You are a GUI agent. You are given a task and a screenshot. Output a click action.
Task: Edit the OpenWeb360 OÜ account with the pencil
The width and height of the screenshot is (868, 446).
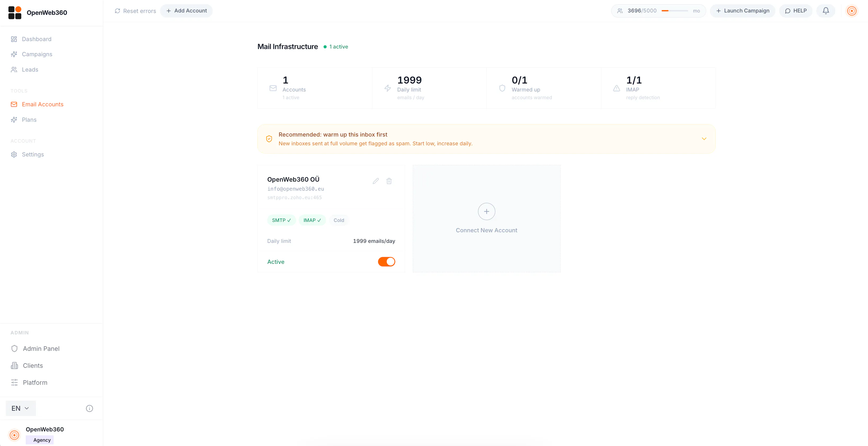tap(376, 181)
